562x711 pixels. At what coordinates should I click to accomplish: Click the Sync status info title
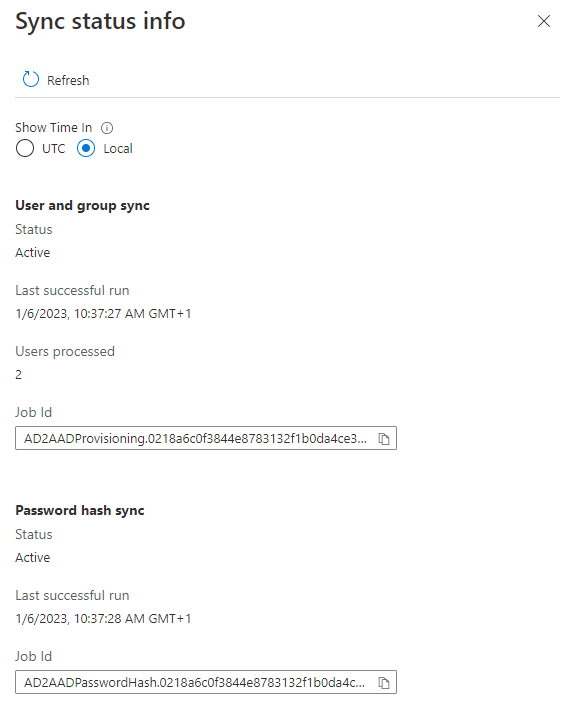[100, 21]
